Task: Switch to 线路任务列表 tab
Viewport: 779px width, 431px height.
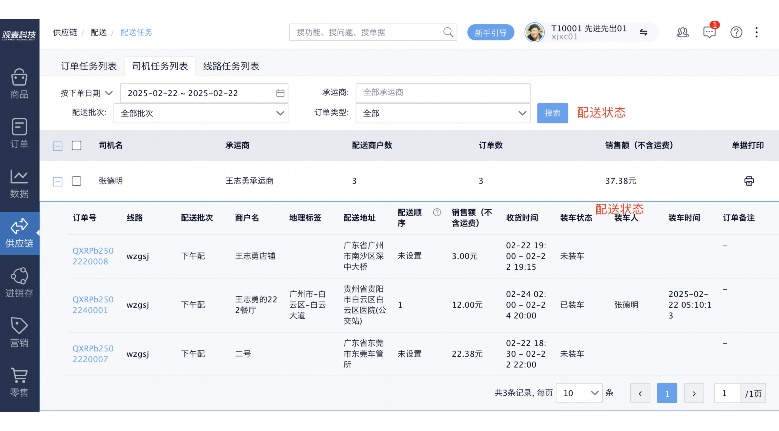Action: click(231, 66)
